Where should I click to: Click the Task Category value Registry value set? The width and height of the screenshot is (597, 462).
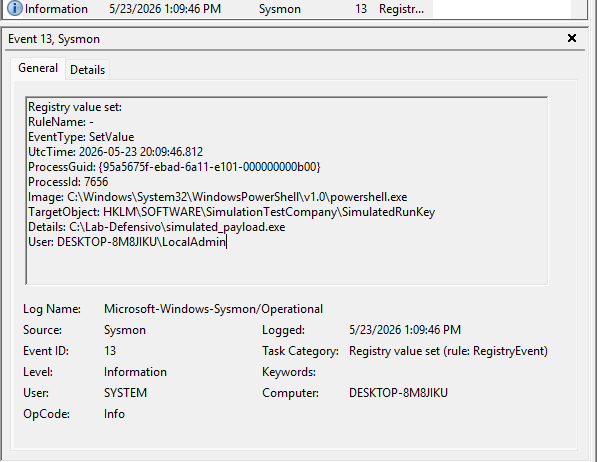coord(448,351)
